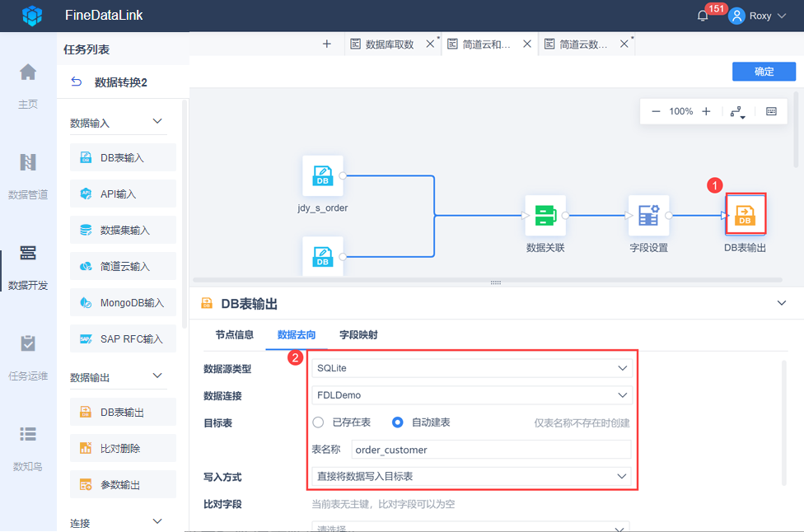Viewport: 804px width, 532px height.
Task: Open the 数据去向 tab
Action: pos(297,334)
